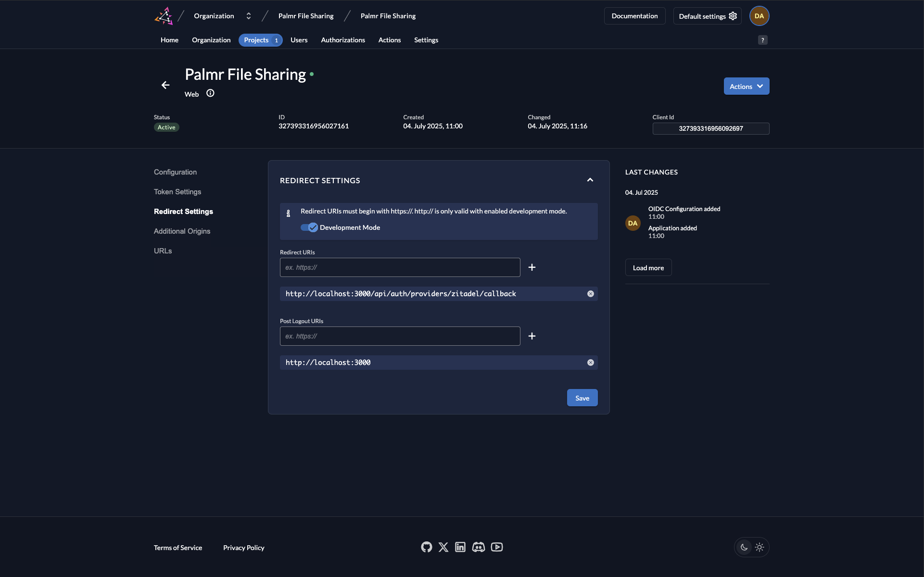Click first Palmr File Sharing breadcrumb
The image size is (924, 577).
pyautogui.click(x=306, y=16)
